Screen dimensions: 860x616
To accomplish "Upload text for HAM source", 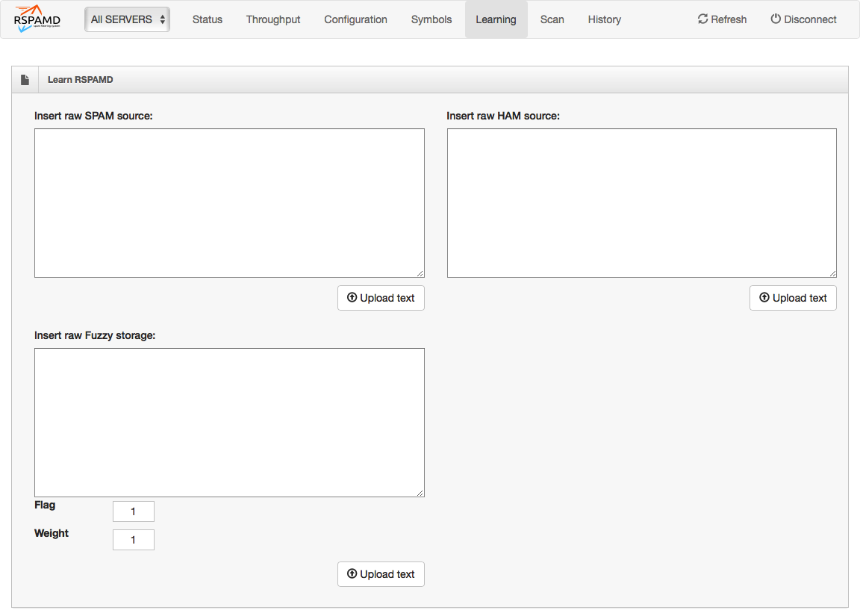I will tap(793, 298).
